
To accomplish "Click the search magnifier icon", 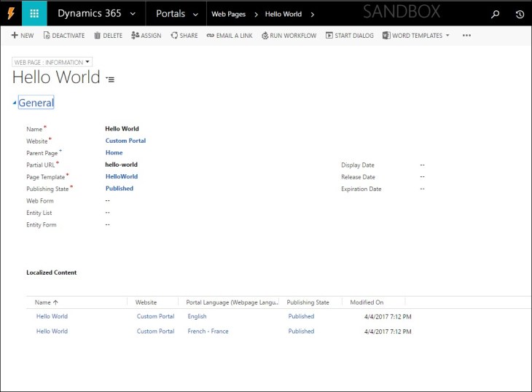I will (495, 14).
